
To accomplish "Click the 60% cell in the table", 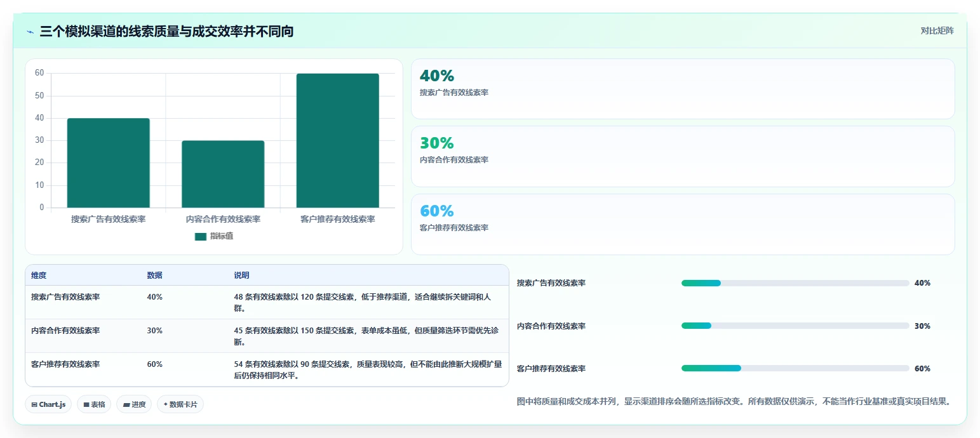I will click(x=154, y=364).
